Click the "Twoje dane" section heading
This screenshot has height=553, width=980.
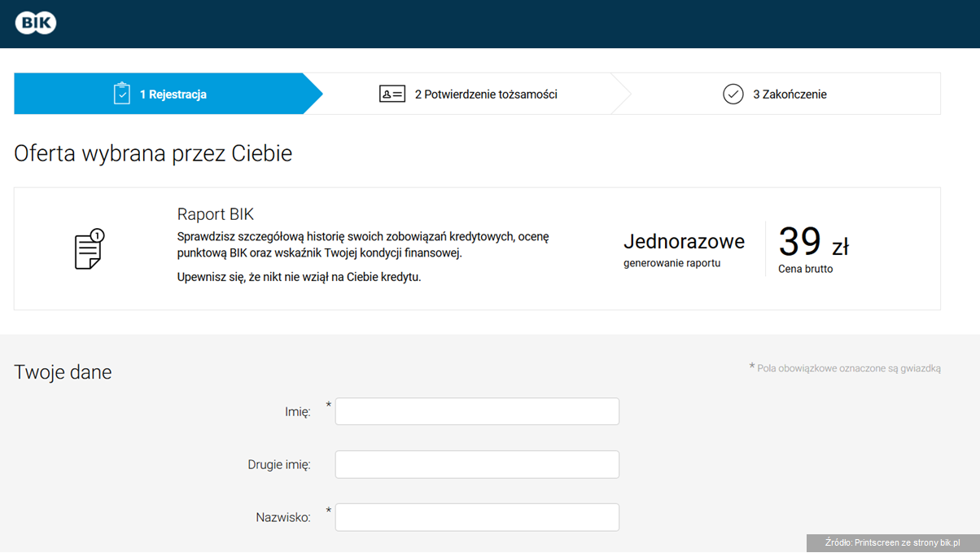click(63, 372)
